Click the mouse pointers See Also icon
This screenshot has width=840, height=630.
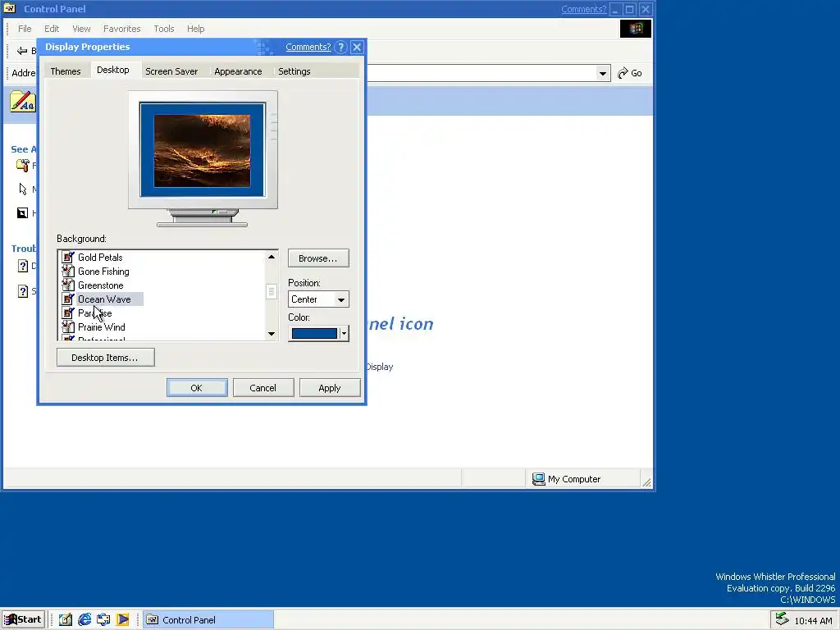click(x=22, y=189)
